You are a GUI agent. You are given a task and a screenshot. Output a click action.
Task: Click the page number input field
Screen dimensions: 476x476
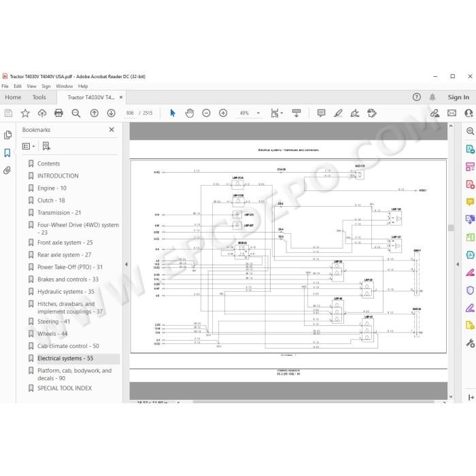130,113
